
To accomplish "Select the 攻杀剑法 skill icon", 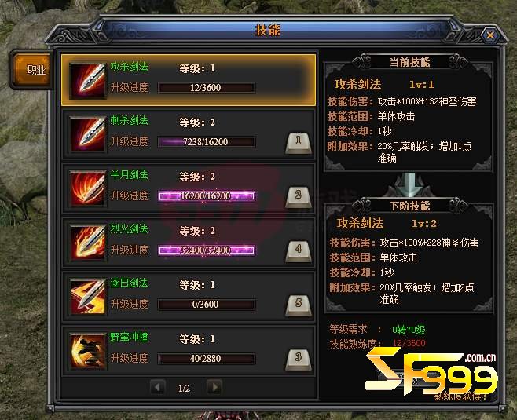I will pyautogui.click(x=88, y=81).
